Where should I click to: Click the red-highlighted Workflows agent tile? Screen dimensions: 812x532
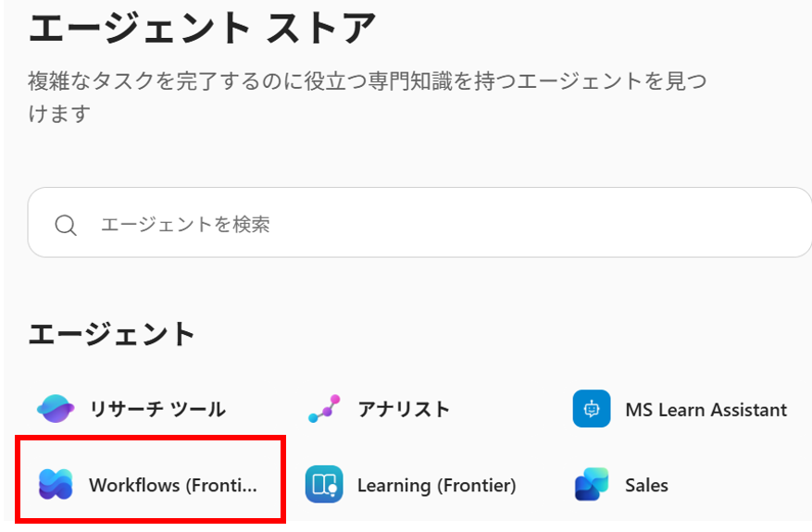click(x=150, y=479)
